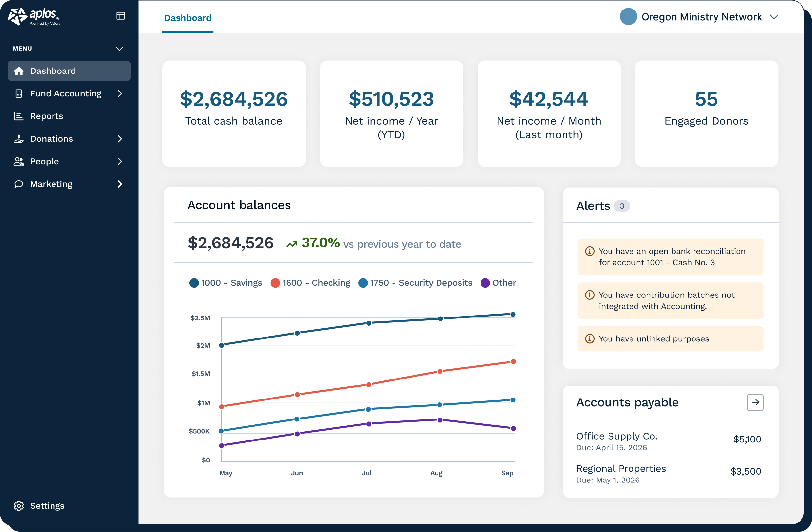This screenshot has height=532, width=812.
Task: Select Dashboard in the sidebar menu
Action: pyautogui.click(x=69, y=71)
